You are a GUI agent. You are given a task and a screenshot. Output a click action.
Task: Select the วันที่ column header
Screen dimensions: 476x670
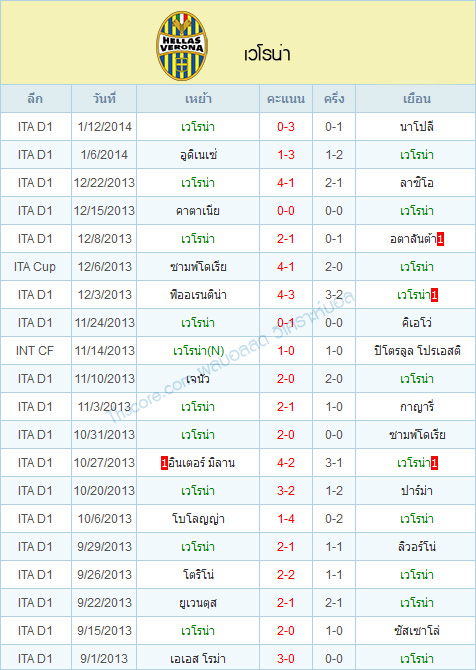coord(104,99)
